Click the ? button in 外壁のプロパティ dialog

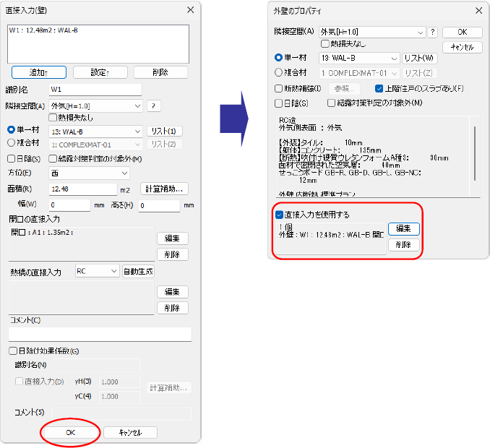tap(432, 32)
